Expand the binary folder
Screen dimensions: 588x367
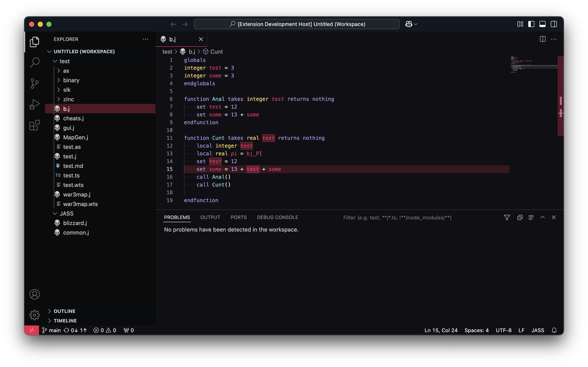tap(71, 80)
